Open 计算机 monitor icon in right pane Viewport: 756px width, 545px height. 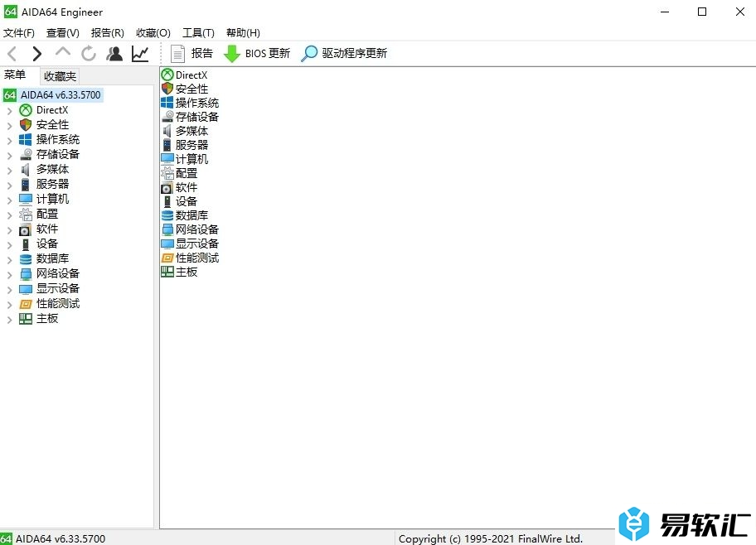[x=167, y=159]
